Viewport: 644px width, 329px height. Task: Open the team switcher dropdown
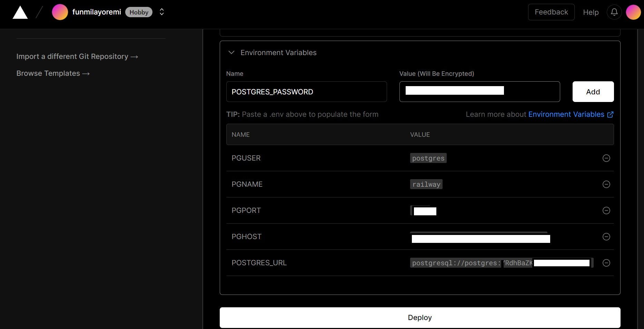coord(161,12)
